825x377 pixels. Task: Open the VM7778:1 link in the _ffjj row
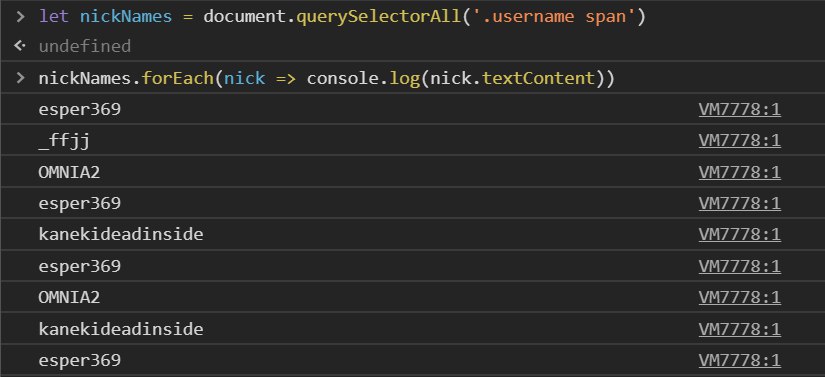(739, 141)
